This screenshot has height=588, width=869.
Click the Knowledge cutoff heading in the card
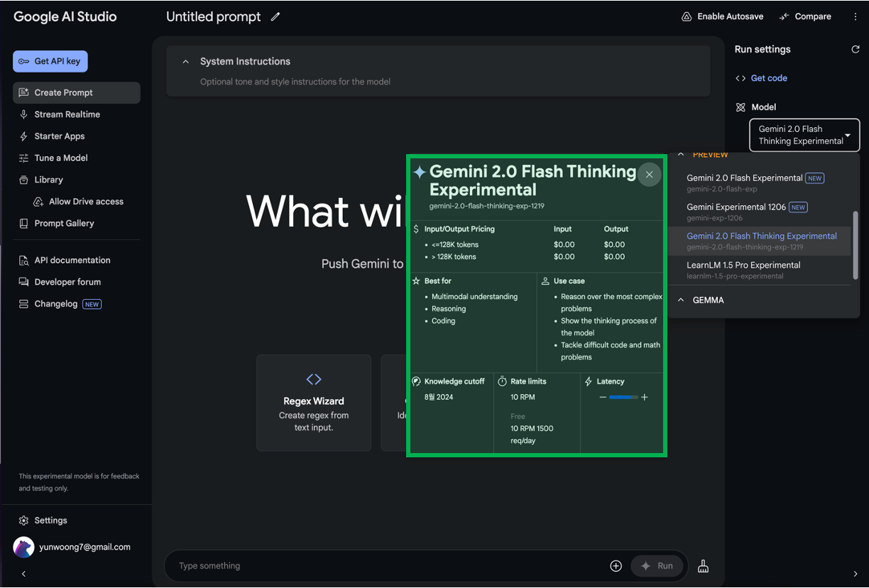pyautogui.click(x=454, y=381)
